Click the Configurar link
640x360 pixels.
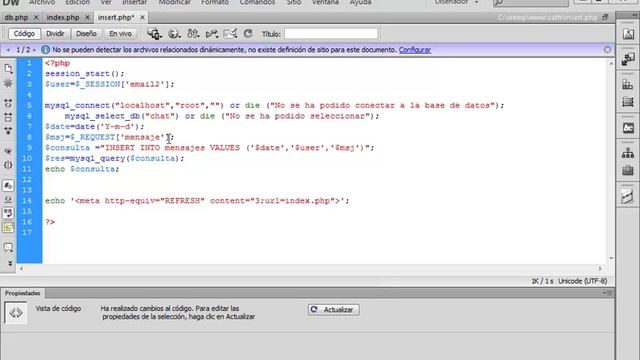pos(415,50)
